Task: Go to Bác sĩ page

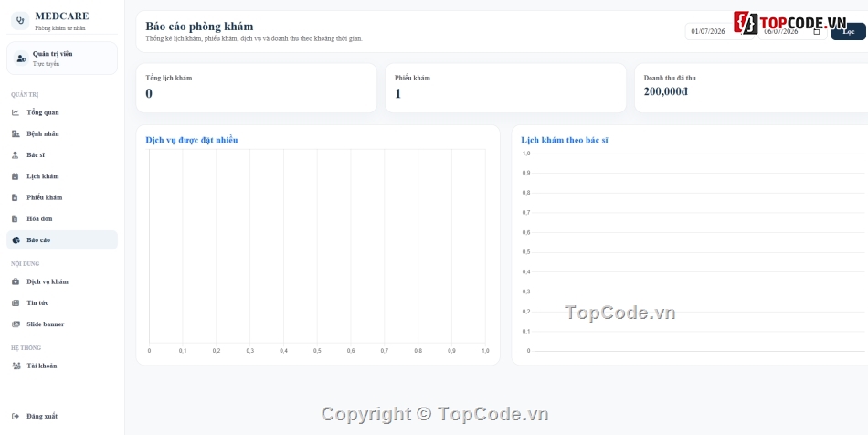Action: click(x=62, y=155)
